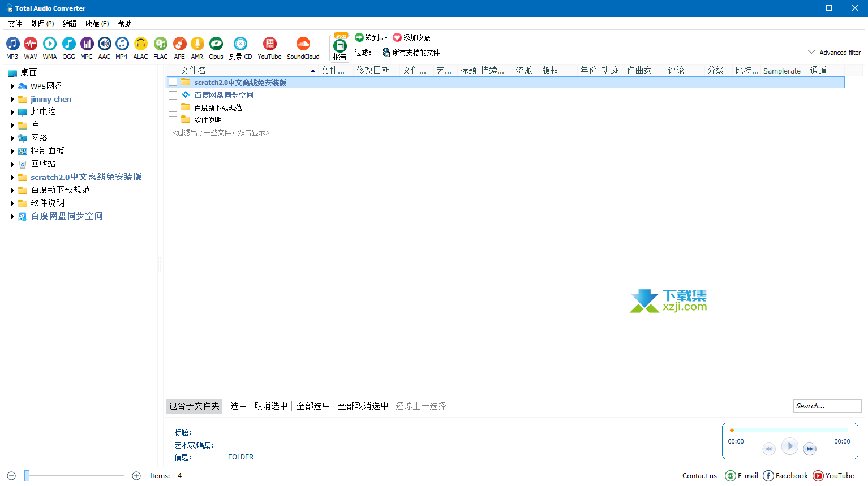Tick the 百度新下载规范 folder checkbox
Screen dimensions: 868x486
(x=173, y=107)
